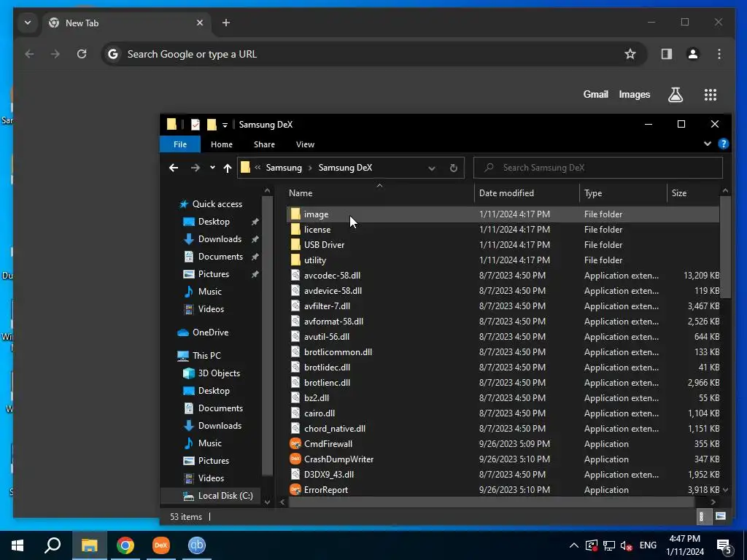The width and height of the screenshot is (747, 560).
Task: Click the Back arrow in File Explorer
Action: 174,168
